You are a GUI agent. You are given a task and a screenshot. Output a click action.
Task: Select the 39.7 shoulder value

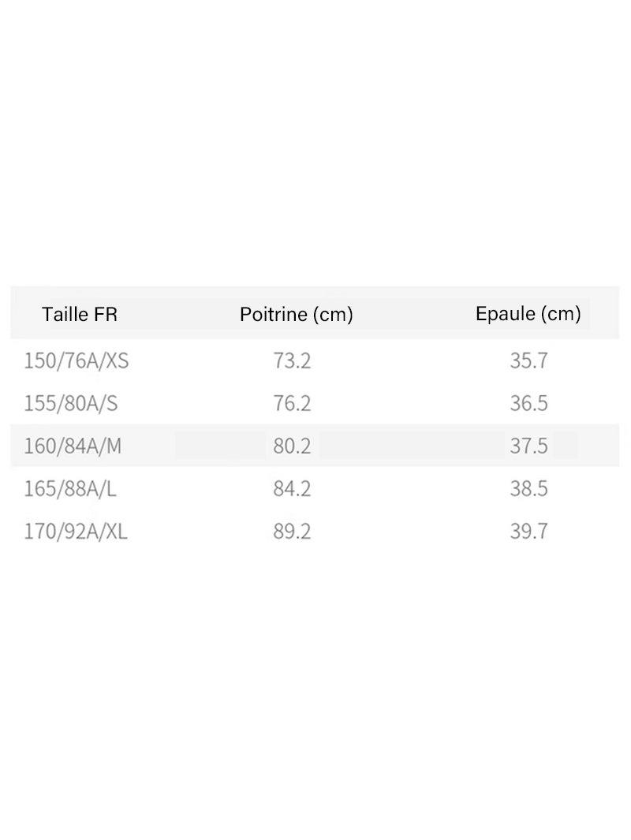[528, 532]
